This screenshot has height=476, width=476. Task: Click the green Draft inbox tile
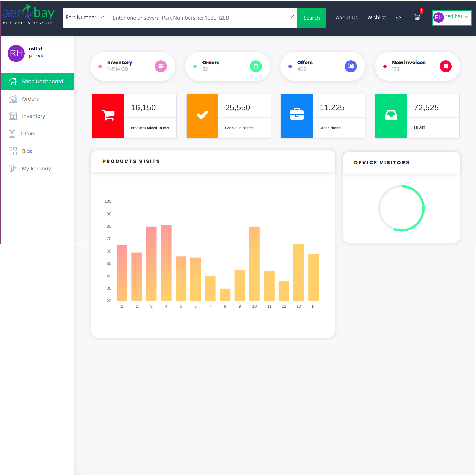[x=391, y=116]
